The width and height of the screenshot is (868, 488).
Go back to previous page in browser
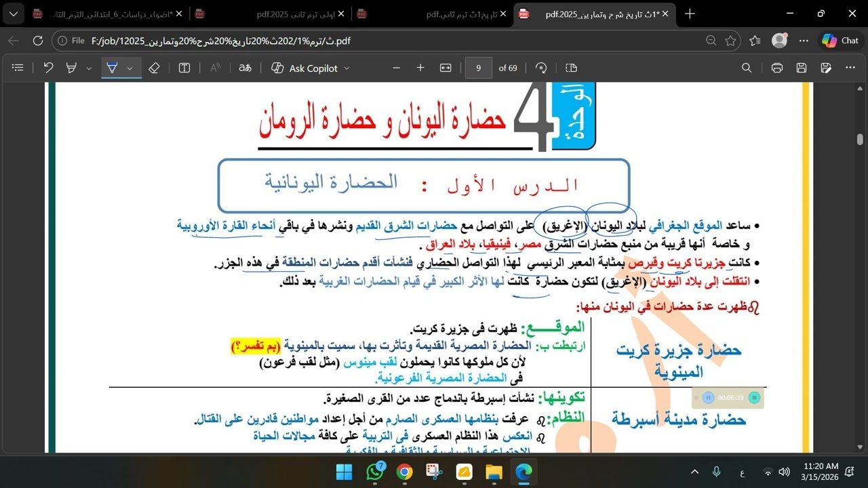[x=14, y=41]
